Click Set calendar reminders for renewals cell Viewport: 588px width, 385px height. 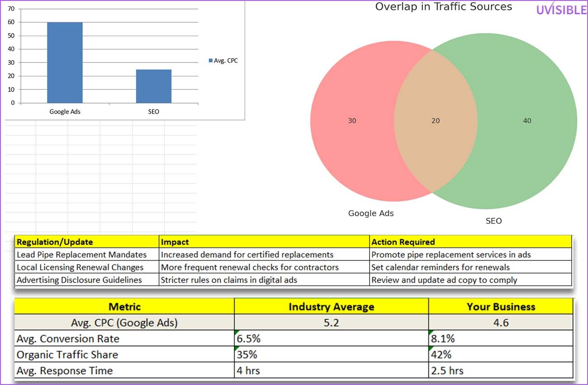click(x=471, y=267)
